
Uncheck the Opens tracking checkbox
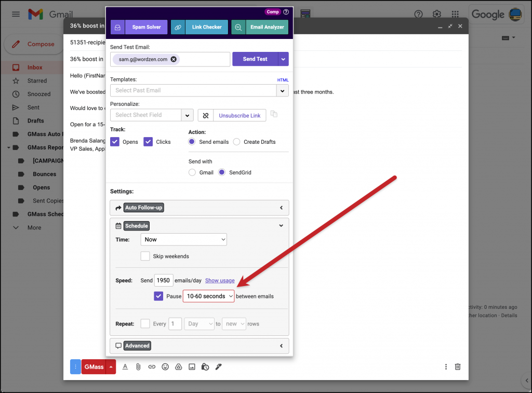click(x=114, y=141)
